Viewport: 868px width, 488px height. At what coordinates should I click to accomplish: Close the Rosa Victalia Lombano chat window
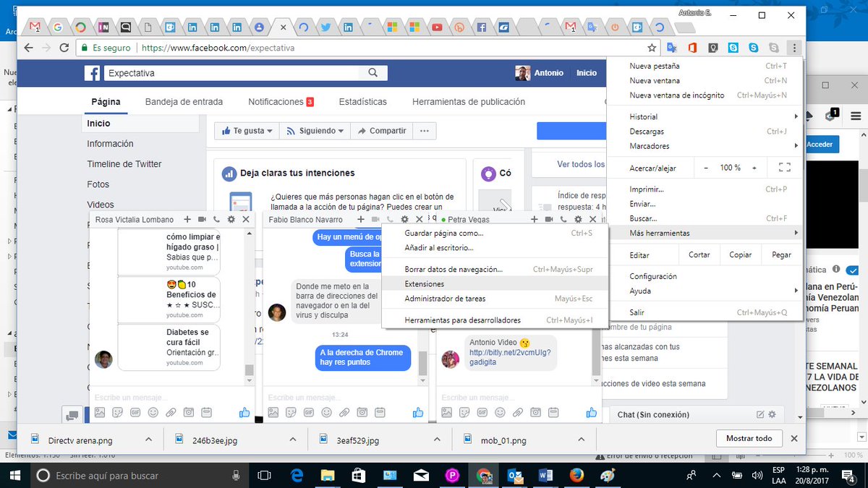[x=246, y=219]
